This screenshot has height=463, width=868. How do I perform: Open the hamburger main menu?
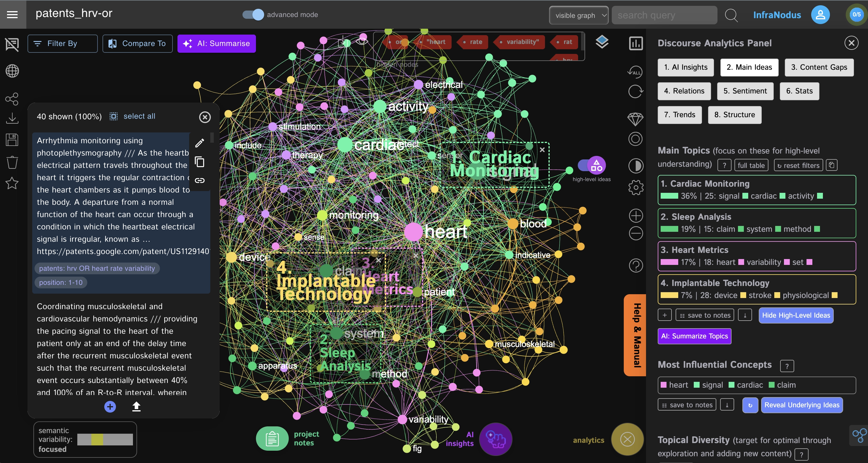click(13, 14)
